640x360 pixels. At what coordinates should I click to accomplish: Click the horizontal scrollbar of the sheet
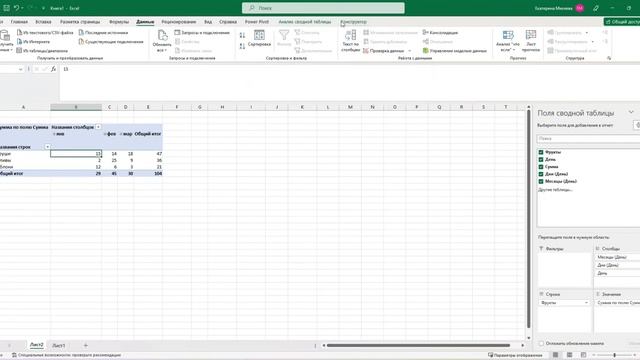[418, 345]
